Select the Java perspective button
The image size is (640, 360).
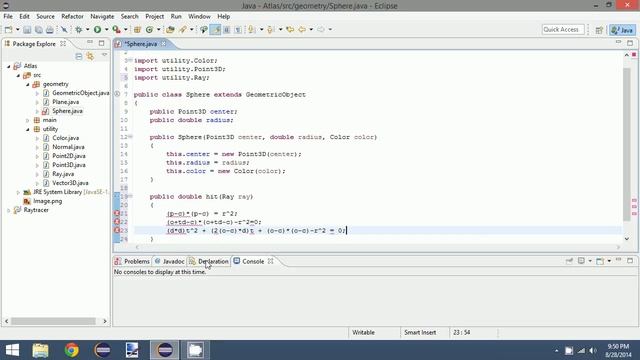pos(622,30)
